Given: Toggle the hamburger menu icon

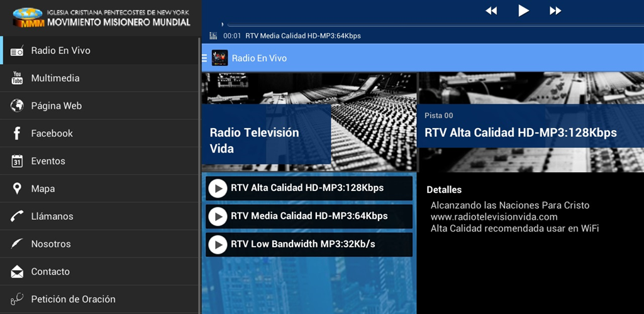Looking at the screenshot, I should coord(204,58).
